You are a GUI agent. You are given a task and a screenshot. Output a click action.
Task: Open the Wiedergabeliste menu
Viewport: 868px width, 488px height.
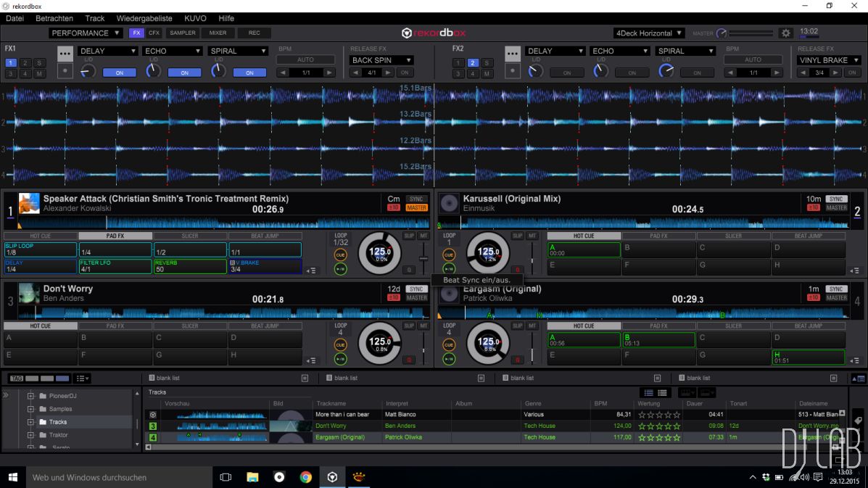(144, 18)
